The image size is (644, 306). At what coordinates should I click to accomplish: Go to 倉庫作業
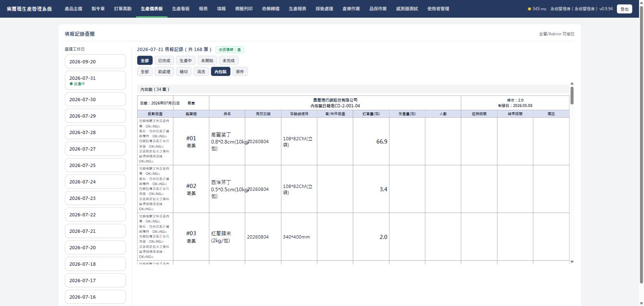tap(351, 9)
